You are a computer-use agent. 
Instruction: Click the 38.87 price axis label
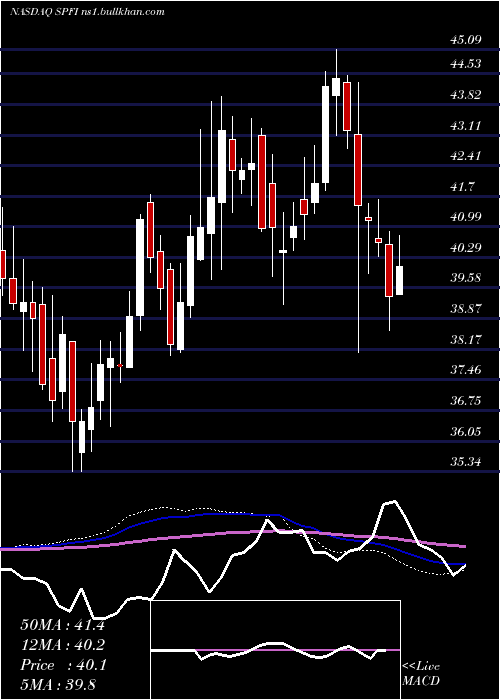click(x=466, y=309)
